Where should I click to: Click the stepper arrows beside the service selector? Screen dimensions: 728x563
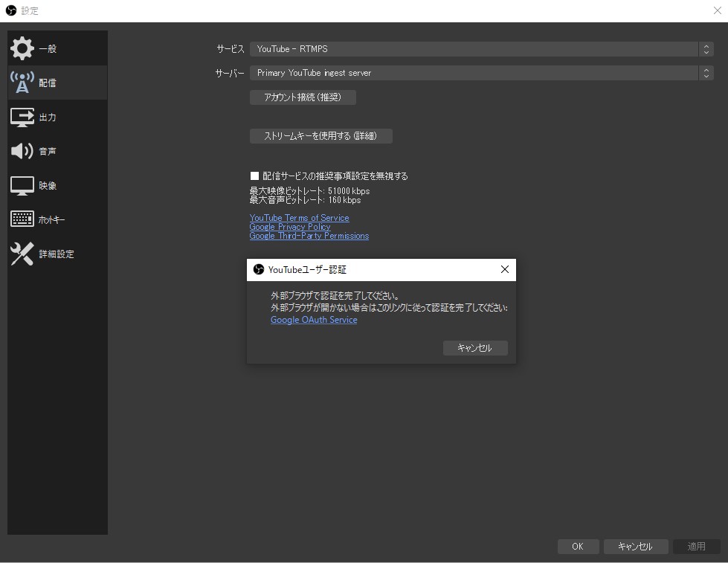pos(706,48)
